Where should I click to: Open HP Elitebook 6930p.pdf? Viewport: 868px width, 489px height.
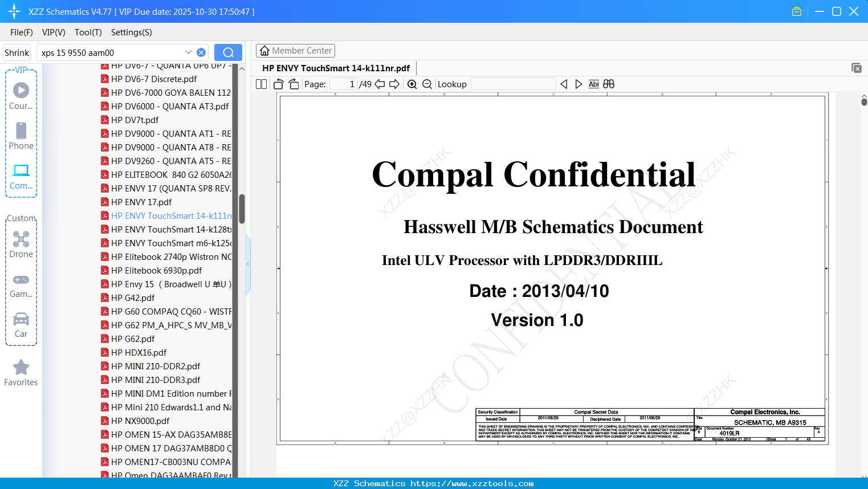coord(156,271)
